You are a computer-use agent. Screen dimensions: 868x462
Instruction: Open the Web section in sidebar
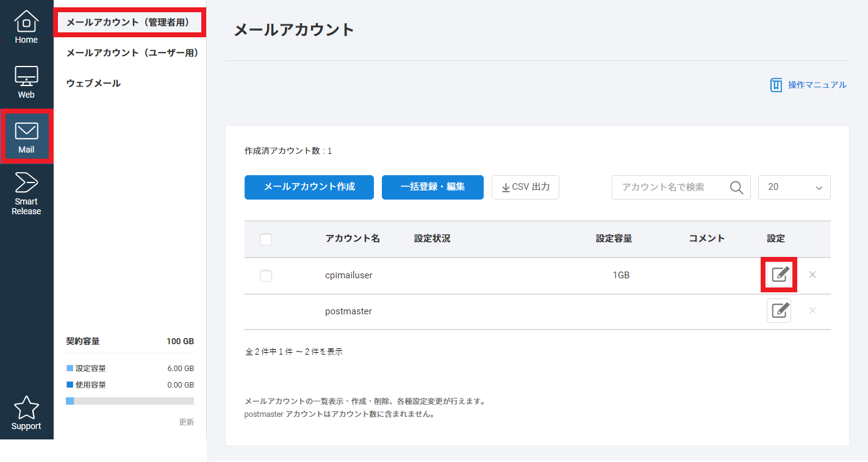(x=26, y=82)
